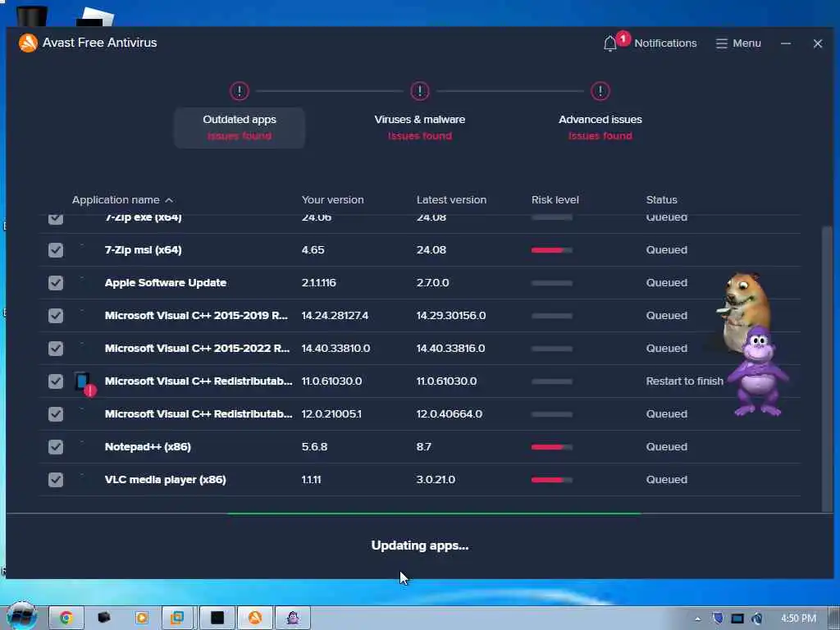Open the media player taskbar icon
The width and height of the screenshot is (840, 630).
141,618
